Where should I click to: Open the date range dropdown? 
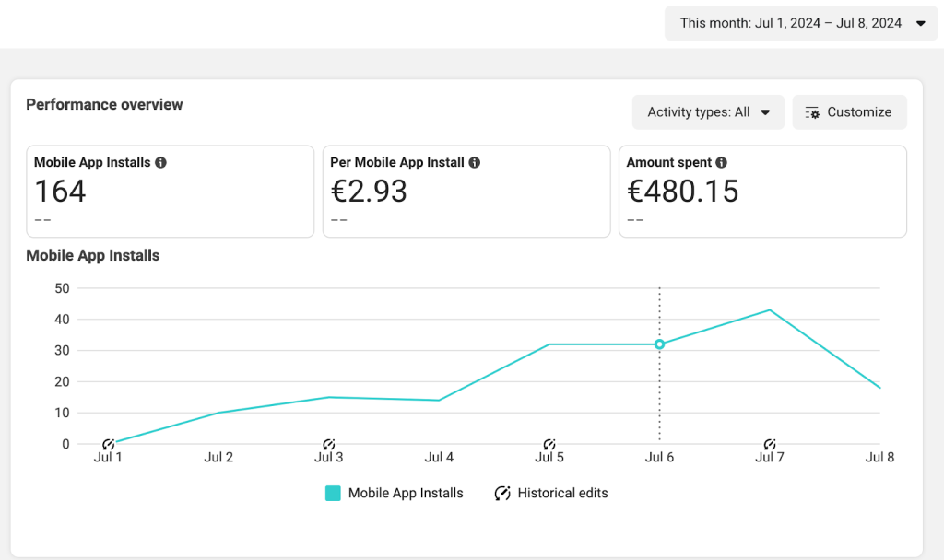click(x=801, y=24)
